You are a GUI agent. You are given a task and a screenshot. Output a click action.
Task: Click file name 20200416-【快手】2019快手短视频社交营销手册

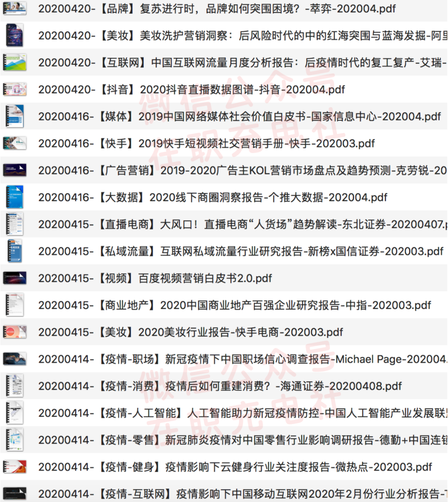point(207,144)
